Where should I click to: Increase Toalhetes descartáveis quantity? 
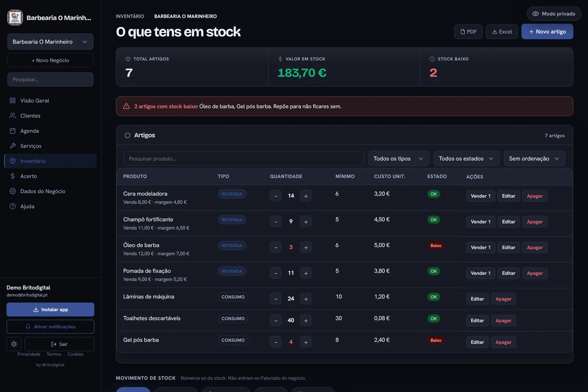point(306,321)
